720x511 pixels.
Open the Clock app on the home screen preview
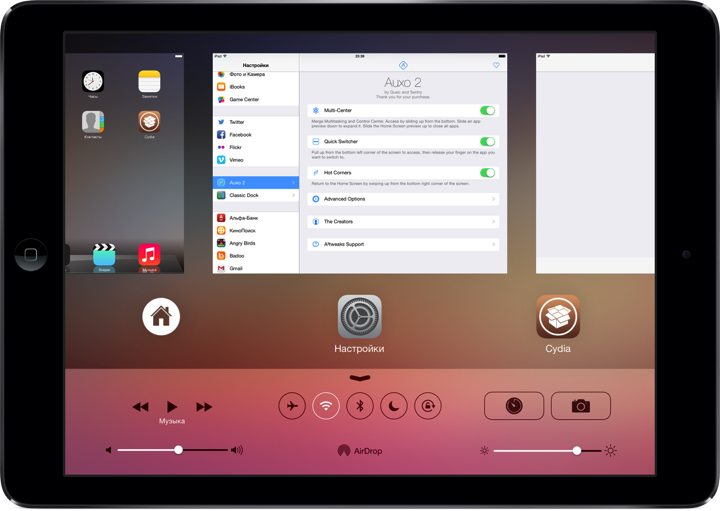(93, 82)
